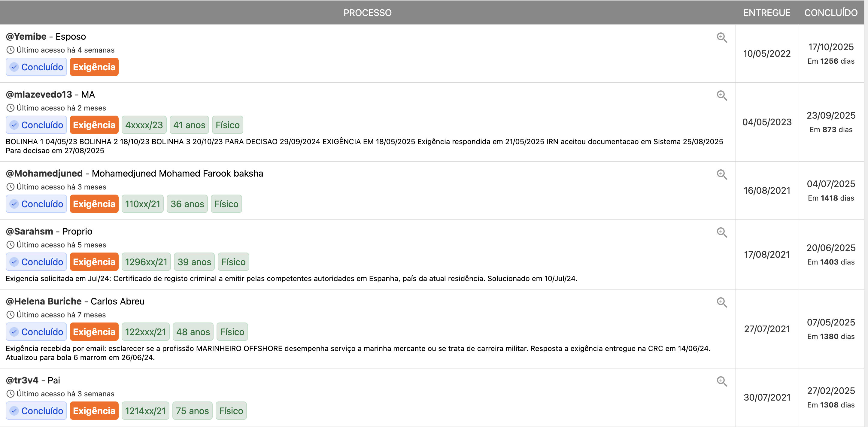Click magnifier icon in @mlazevedo13 row
The image size is (868, 427).
(721, 95)
